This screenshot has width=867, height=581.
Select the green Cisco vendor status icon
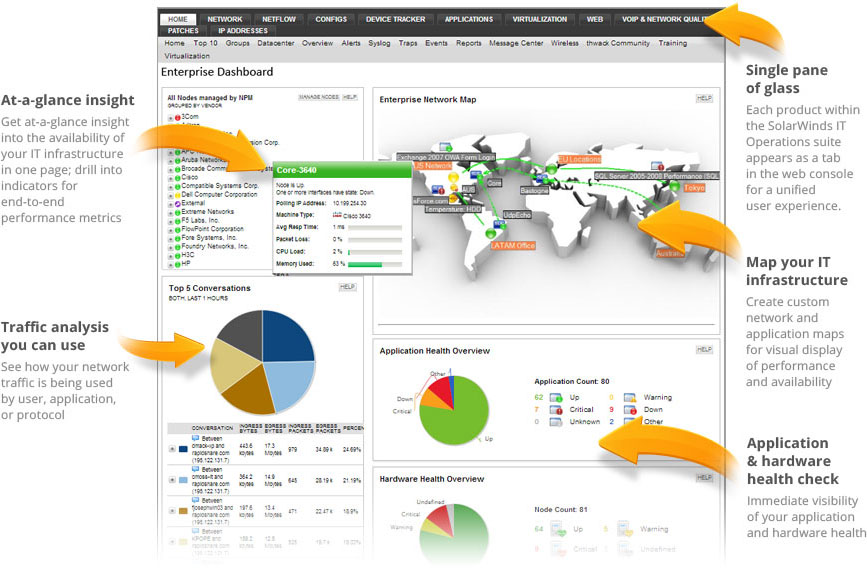tap(177, 178)
